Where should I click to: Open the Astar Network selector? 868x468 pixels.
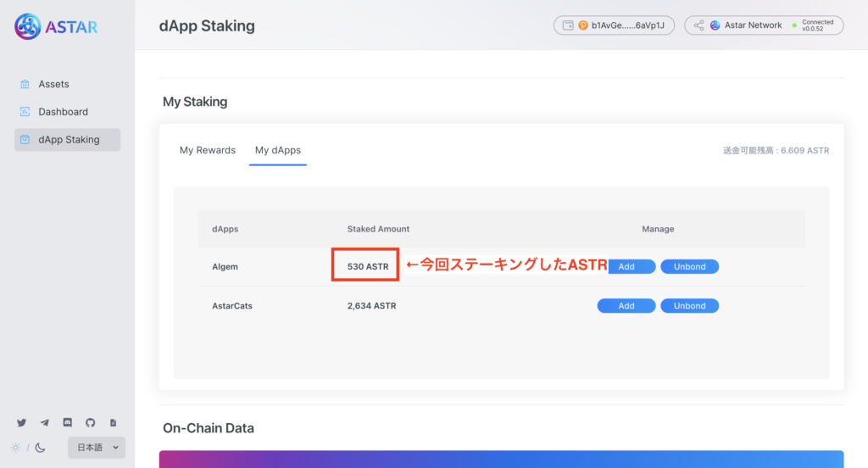[x=764, y=25]
